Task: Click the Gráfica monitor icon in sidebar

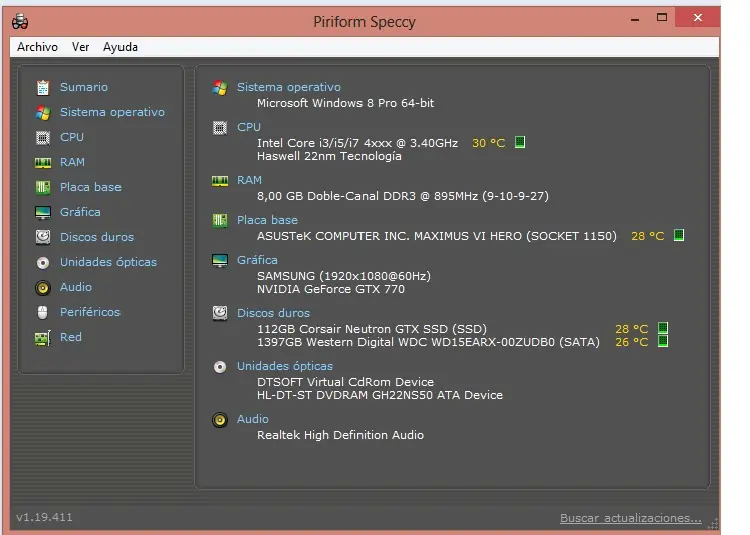Action: click(43, 213)
